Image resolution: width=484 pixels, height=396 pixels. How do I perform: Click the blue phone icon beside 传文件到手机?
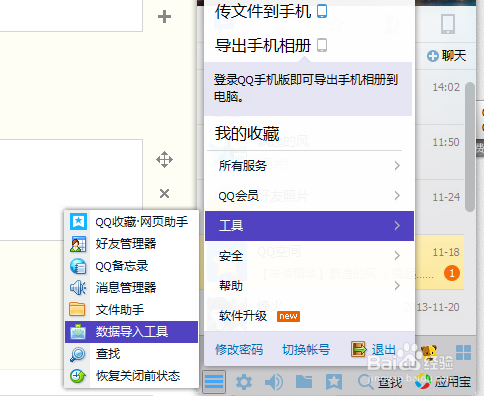[322, 11]
